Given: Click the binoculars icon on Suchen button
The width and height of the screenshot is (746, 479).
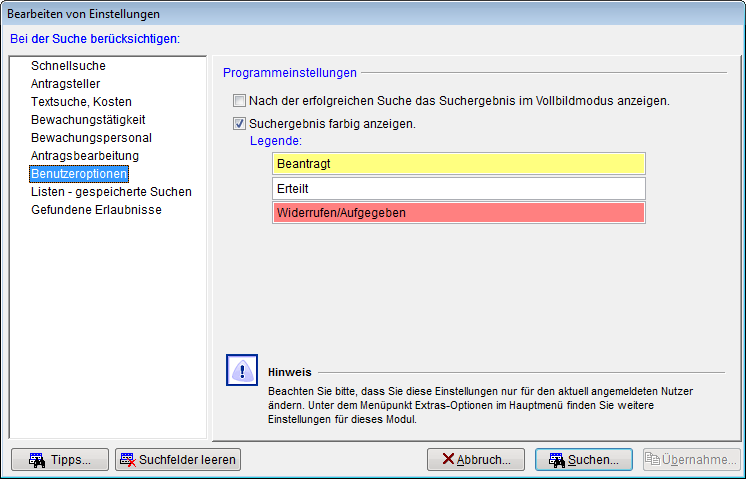Looking at the screenshot, I should click(x=556, y=460).
